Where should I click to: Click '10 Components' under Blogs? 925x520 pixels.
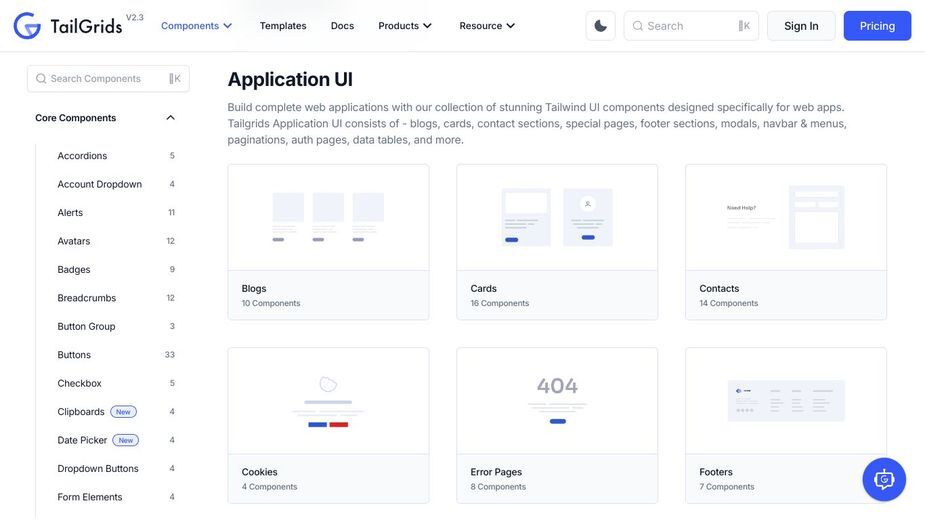pyautogui.click(x=271, y=303)
